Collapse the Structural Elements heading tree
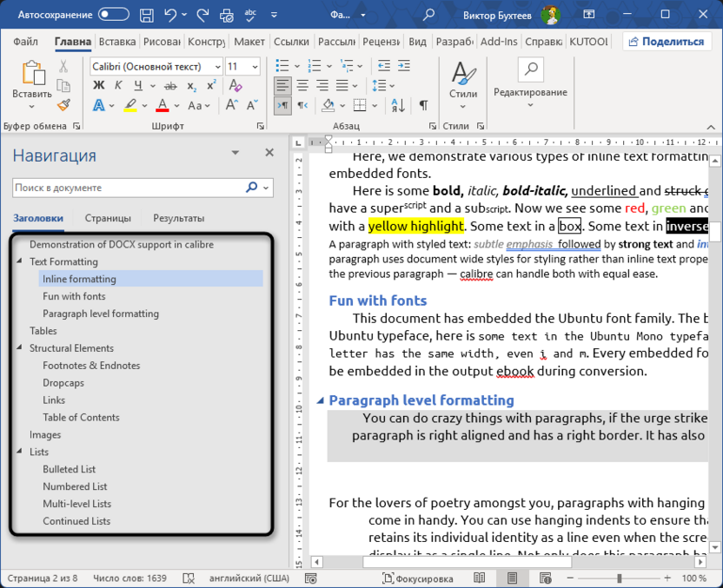 click(x=19, y=348)
